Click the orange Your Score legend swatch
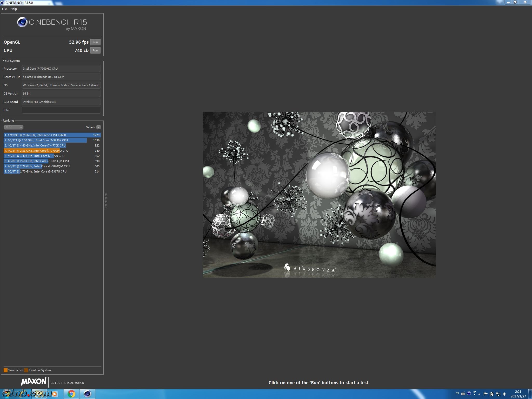Image resolution: width=532 pixels, height=399 pixels. pyautogui.click(x=5, y=370)
